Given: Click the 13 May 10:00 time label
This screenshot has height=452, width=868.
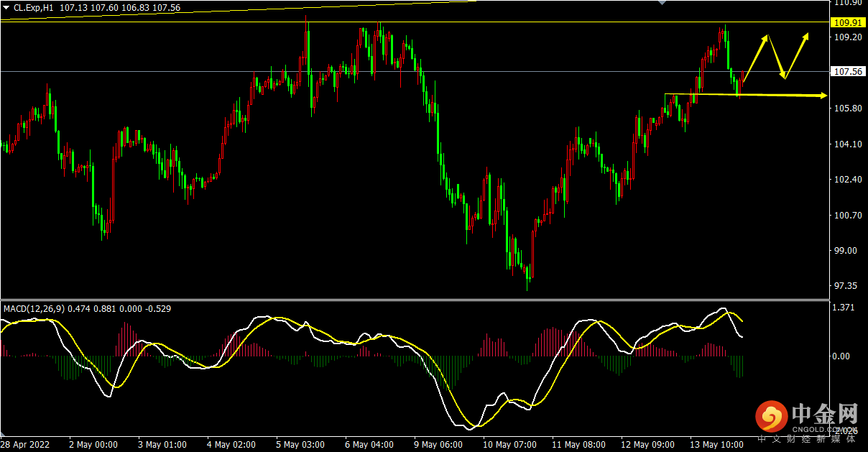Looking at the screenshot, I should click(x=716, y=445).
